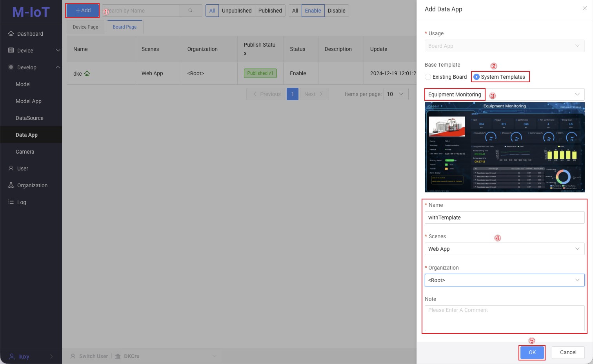Open the Organization section in the sidebar

pos(32,185)
